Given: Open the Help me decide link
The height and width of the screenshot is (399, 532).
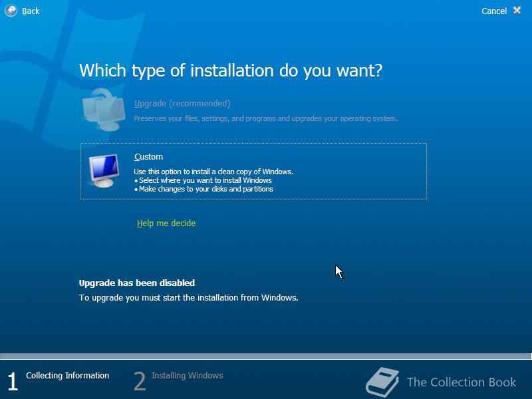Looking at the screenshot, I should (x=166, y=223).
